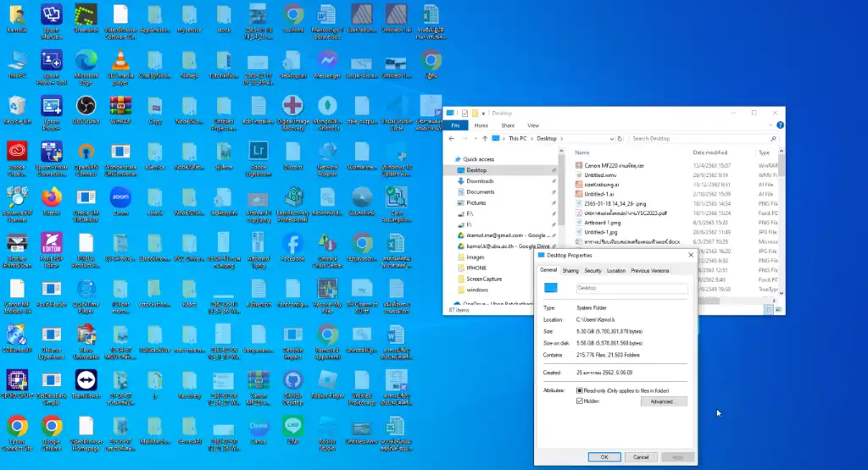The width and height of the screenshot is (868, 470).
Task: Click Cancel in Desktop Properties
Action: click(x=641, y=457)
